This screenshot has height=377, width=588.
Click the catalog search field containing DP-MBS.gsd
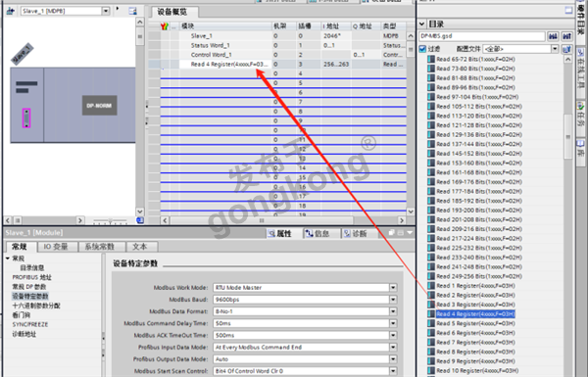pyautogui.click(x=481, y=36)
